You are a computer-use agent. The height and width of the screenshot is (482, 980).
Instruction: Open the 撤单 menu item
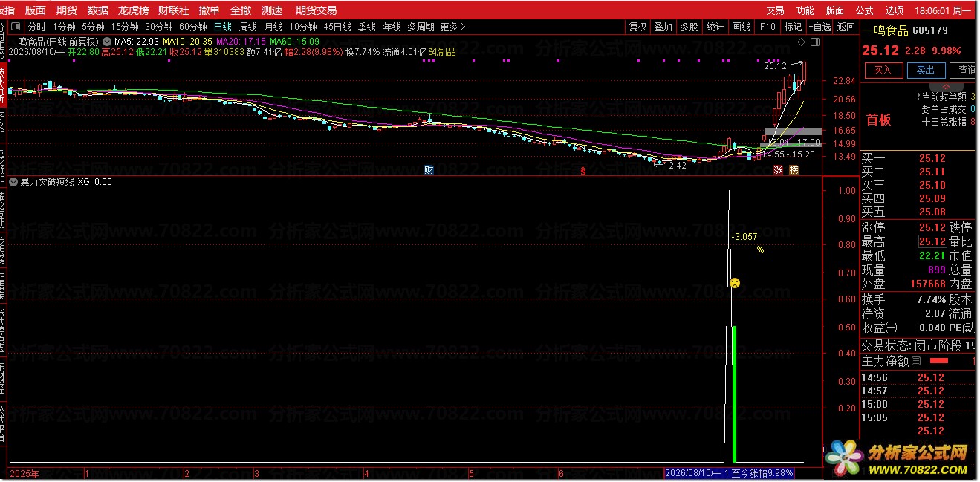point(210,10)
